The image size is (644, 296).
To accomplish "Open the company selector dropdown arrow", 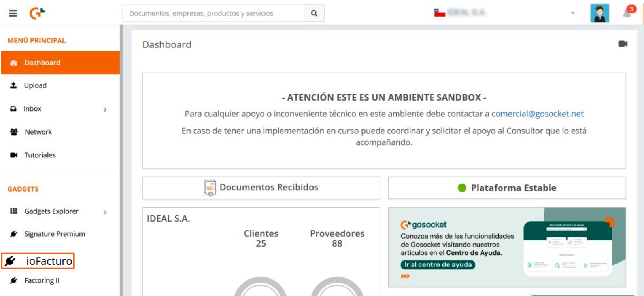I will (x=572, y=13).
